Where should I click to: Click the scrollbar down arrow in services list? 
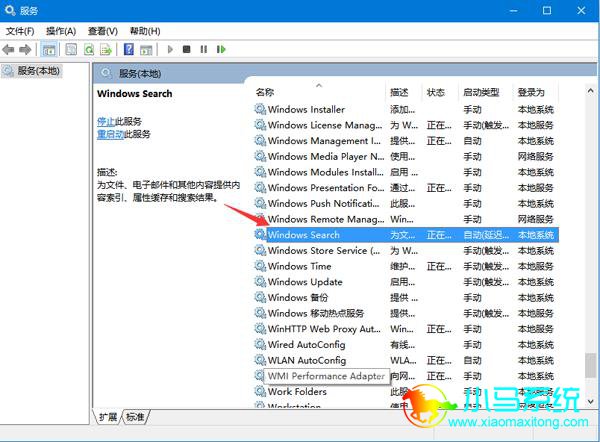590,401
